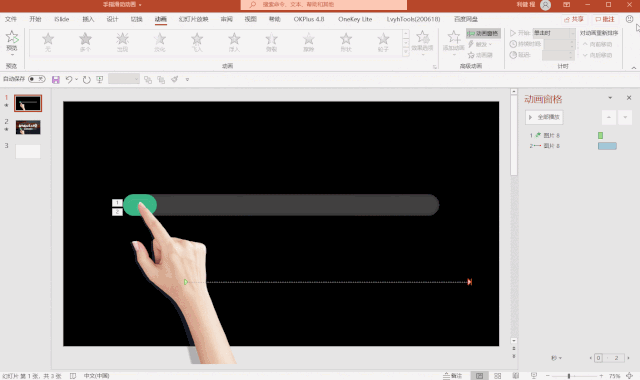Viewport: 640px width, 380px height.
Task: Switch to the OKPlus 4.8 tab
Action: pyautogui.click(x=309, y=19)
